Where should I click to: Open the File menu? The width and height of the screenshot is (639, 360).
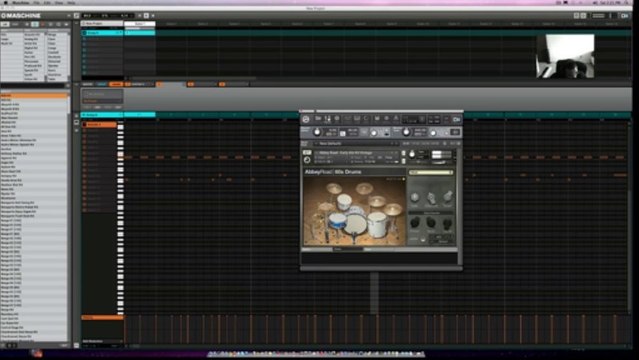pyautogui.click(x=36, y=3)
